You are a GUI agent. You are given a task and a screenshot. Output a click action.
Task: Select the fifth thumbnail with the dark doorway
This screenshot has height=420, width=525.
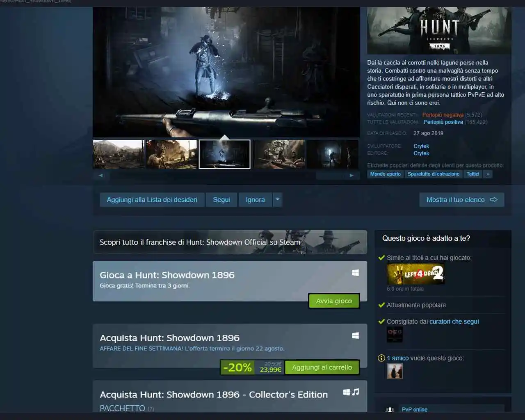333,154
